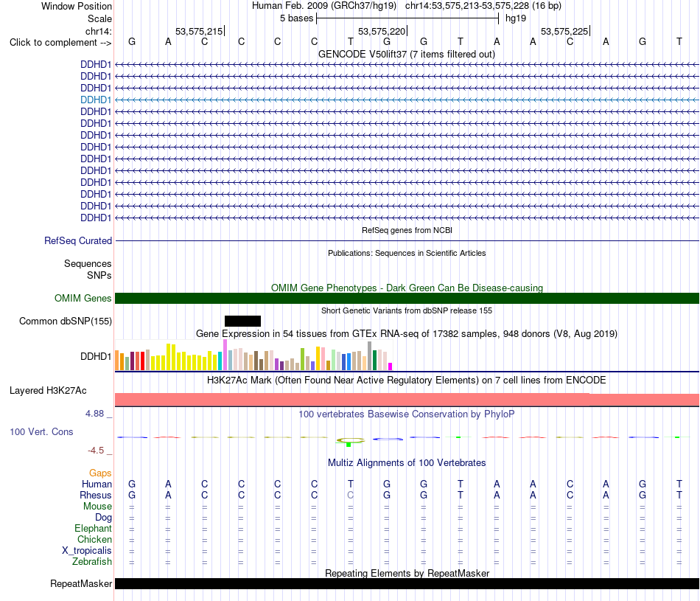This screenshot has height=601, width=700.
Task: Click the X_tropicalis species label
Action: click(x=87, y=551)
